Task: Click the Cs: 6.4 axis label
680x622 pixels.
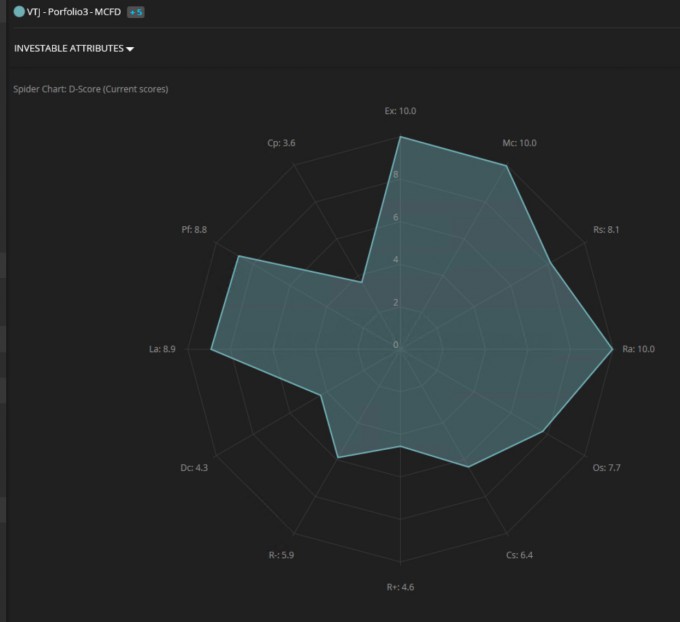Action: pyautogui.click(x=519, y=555)
